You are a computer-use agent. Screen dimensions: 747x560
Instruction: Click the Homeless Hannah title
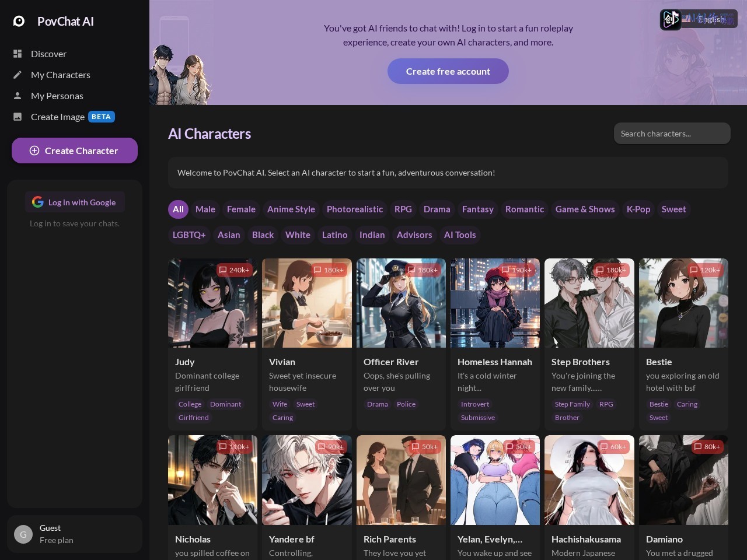pyautogui.click(x=495, y=362)
